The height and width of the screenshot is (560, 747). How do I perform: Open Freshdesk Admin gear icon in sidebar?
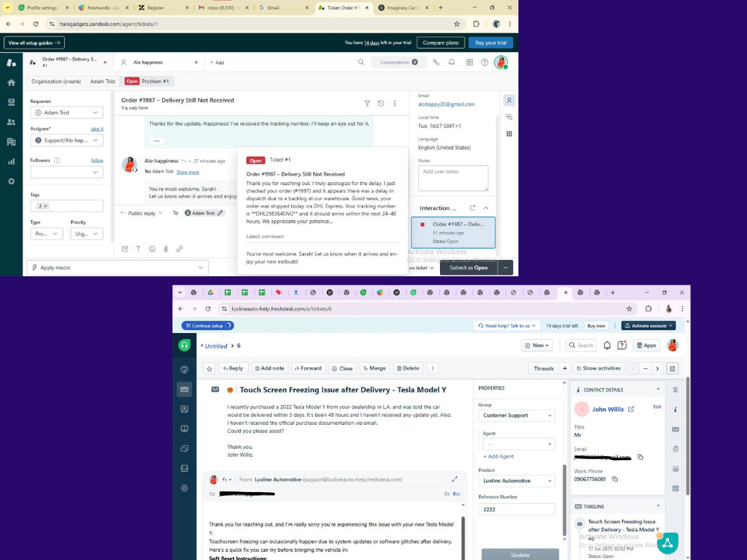coord(185,488)
